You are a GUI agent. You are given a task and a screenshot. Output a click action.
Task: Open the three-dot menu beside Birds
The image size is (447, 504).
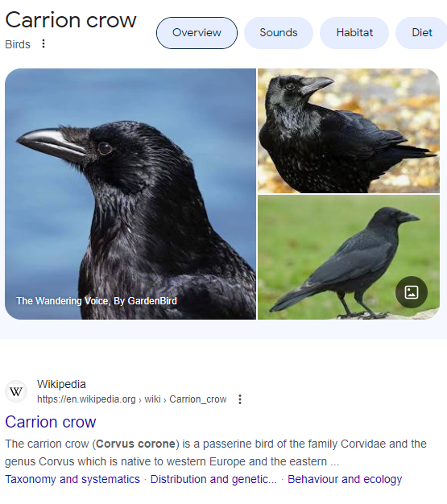click(x=43, y=43)
